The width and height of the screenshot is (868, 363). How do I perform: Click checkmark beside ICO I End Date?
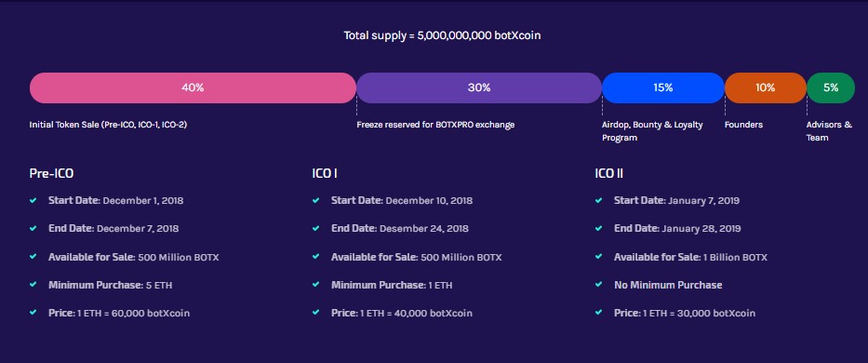coord(316,228)
